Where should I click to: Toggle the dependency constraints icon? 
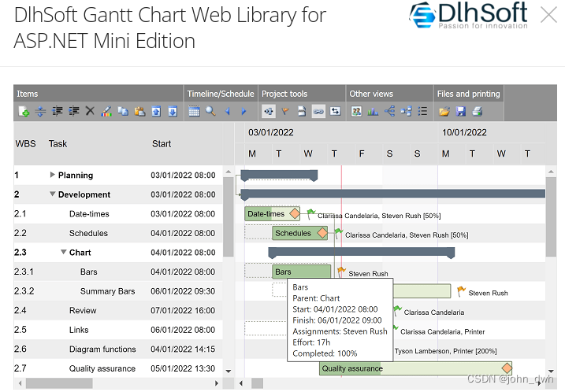tap(269, 112)
